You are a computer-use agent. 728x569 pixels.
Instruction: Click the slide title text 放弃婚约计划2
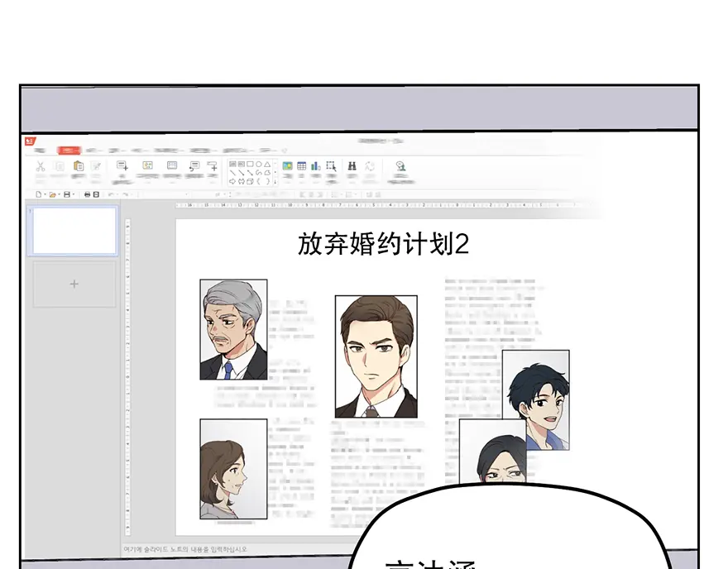click(383, 244)
